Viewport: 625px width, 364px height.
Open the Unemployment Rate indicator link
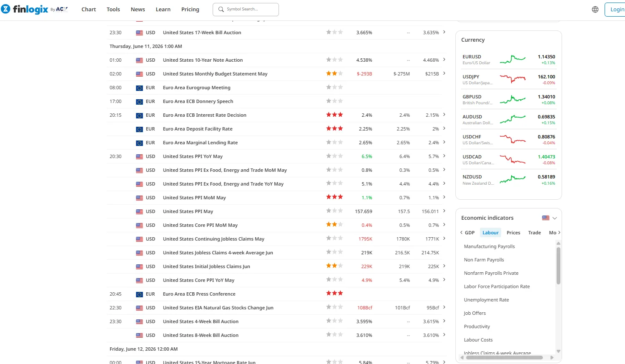pos(486,300)
